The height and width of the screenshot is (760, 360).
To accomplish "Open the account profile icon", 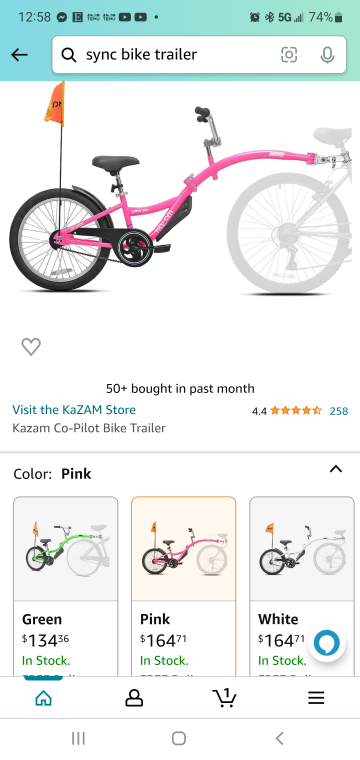I will pos(134,697).
